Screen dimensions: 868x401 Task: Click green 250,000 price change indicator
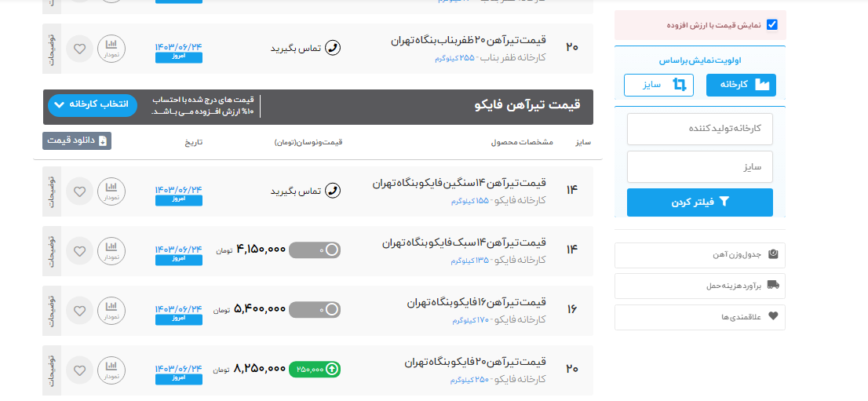[x=315, y=369]
